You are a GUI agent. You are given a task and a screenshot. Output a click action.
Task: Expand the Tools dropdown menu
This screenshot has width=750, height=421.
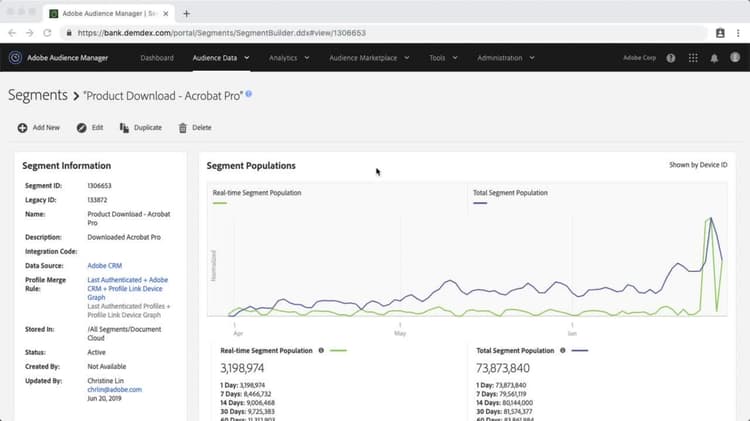pos(442,58)
